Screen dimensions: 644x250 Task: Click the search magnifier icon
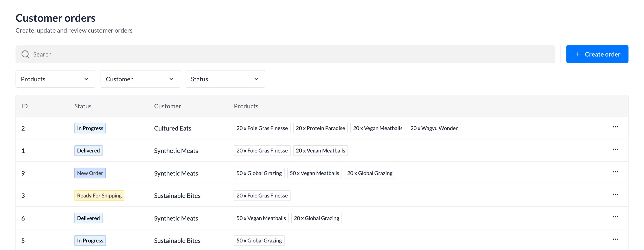tap(25, 54)
